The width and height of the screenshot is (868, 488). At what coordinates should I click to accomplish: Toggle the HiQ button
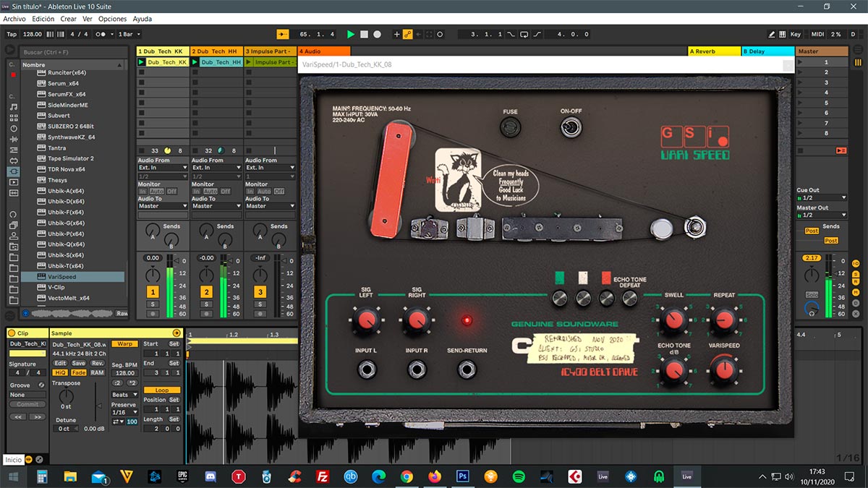pos(60,372)
